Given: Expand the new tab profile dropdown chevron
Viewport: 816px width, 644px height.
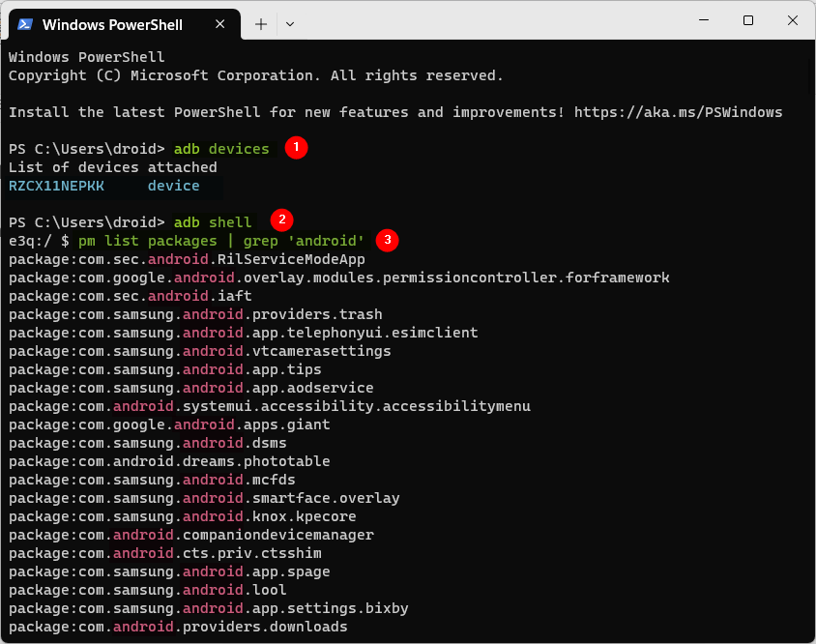Looking at the screenshot, I should coord(290,23).
